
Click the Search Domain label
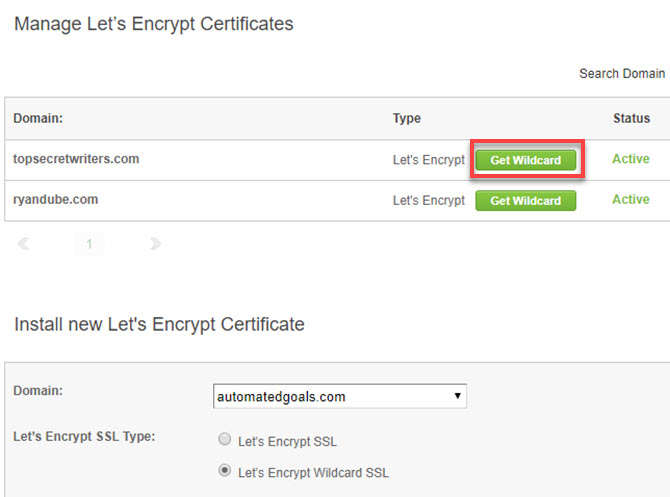click(x=622, y=74)
